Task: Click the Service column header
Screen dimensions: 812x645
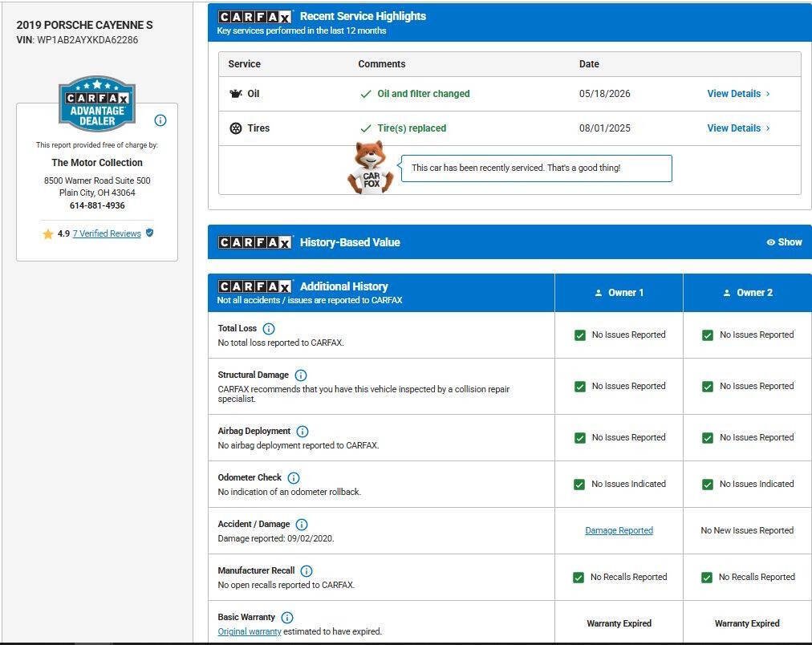Action: tap(245, 64)
